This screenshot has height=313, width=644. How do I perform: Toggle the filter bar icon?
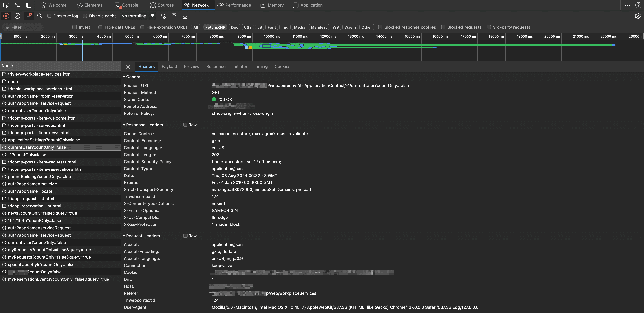29,16
